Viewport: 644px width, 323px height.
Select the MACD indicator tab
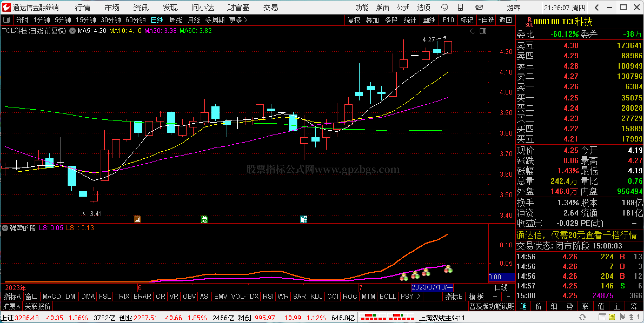(52, 296)
